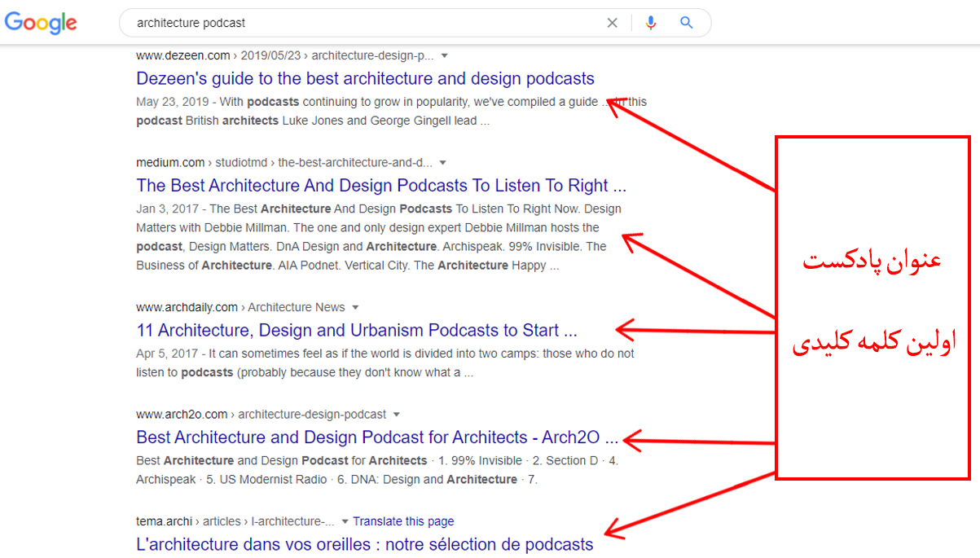This screenshot has height=558, width=980.
Task: Click the Translate this page link
Action: click(403, 521)
